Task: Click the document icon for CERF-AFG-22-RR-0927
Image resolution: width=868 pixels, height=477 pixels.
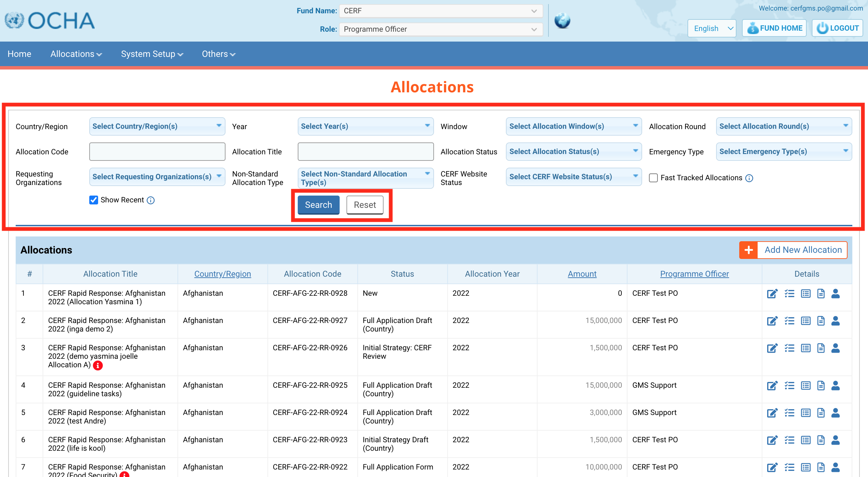Action: coord(821,321)
